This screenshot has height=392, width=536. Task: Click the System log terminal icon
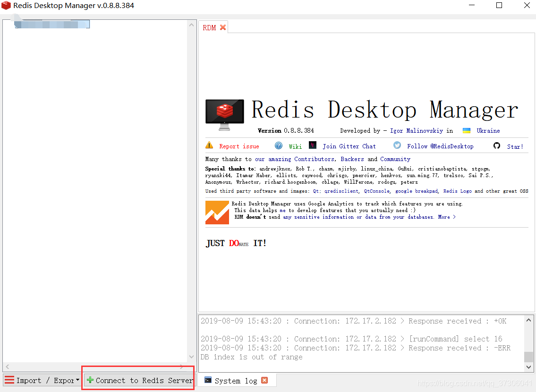(x=208, y=380)
